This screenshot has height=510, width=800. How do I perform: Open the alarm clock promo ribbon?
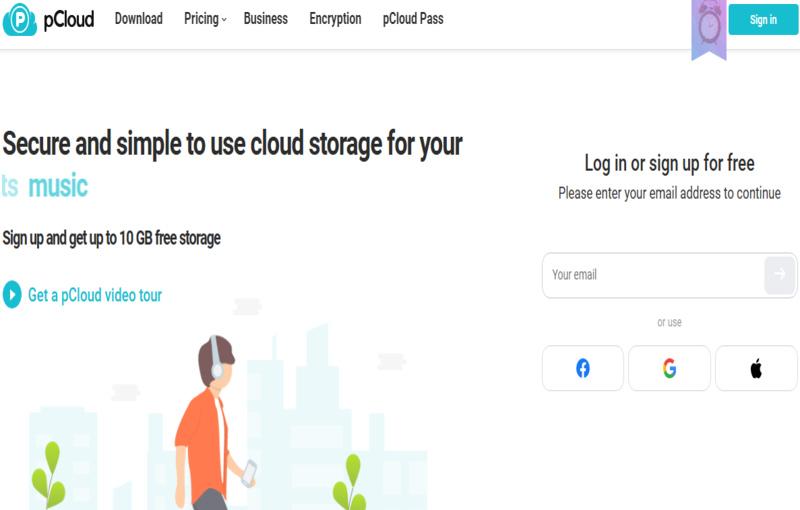[x=709, y=30]
